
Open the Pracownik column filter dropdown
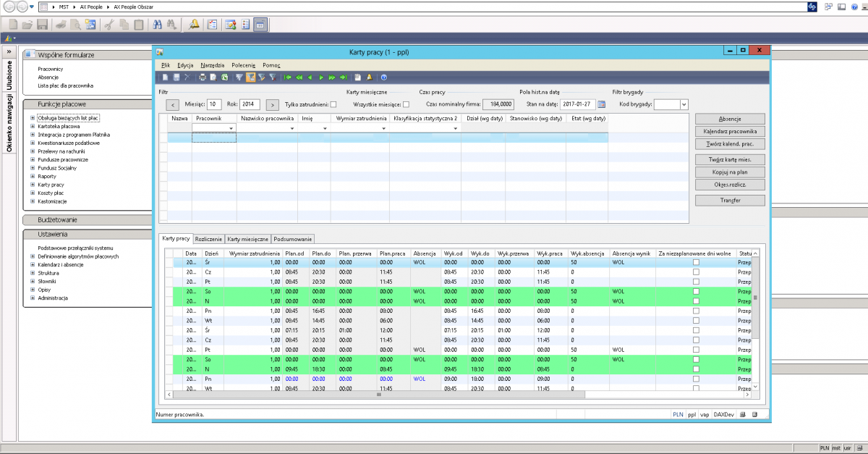pyautogui.click(x=231, y=128)
